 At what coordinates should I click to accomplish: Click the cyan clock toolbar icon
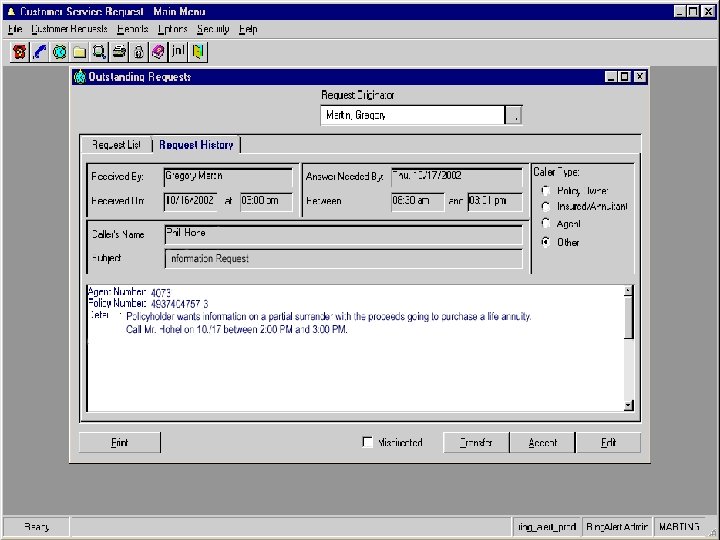[59, 52]
